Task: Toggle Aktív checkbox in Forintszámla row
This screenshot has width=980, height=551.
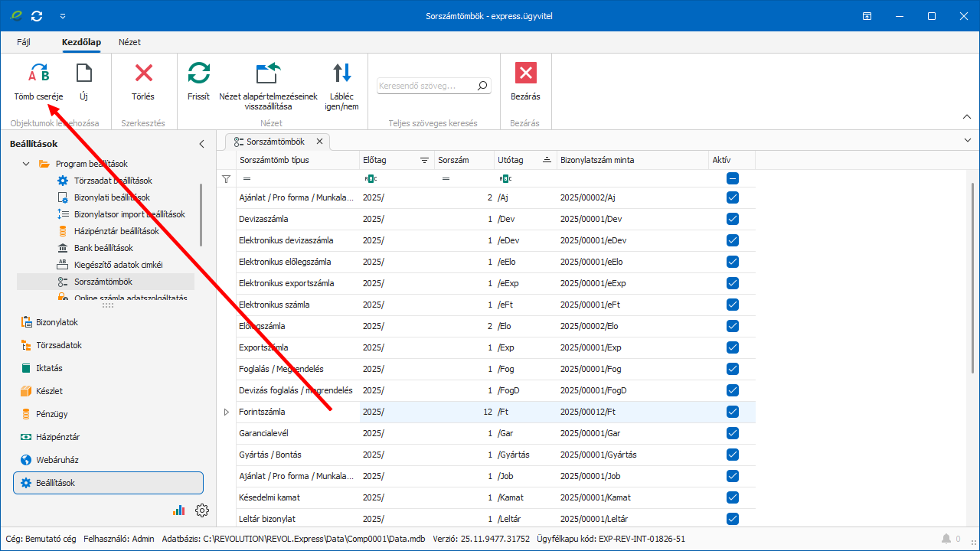Action: 733,412
